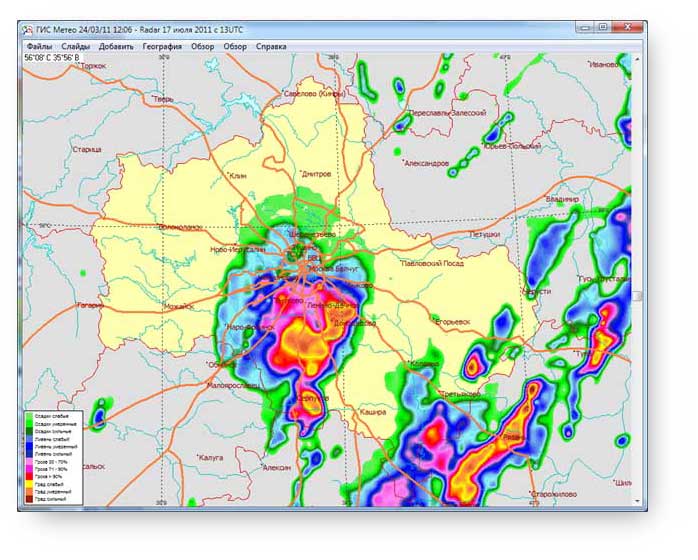Open the Справка menu
Viewport: 698px width, 560px height.
coord(271,46)
